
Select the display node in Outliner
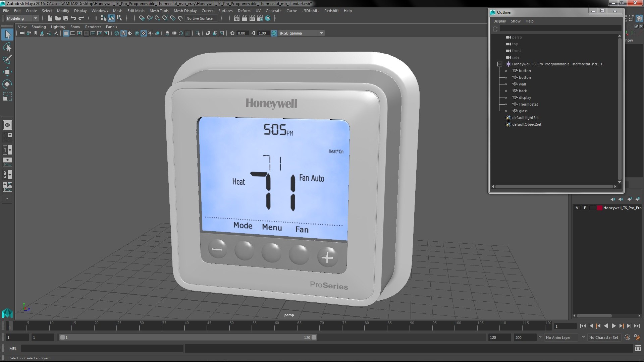tap(525, 98)
